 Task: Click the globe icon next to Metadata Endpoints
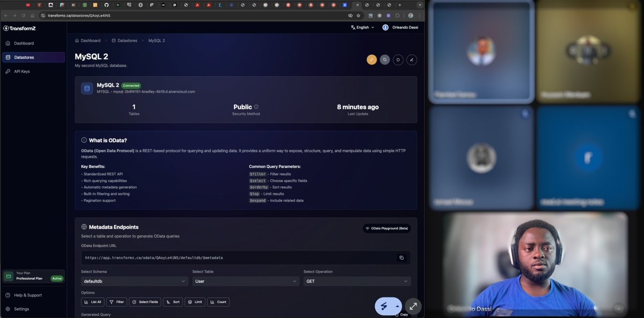[84, 227]
